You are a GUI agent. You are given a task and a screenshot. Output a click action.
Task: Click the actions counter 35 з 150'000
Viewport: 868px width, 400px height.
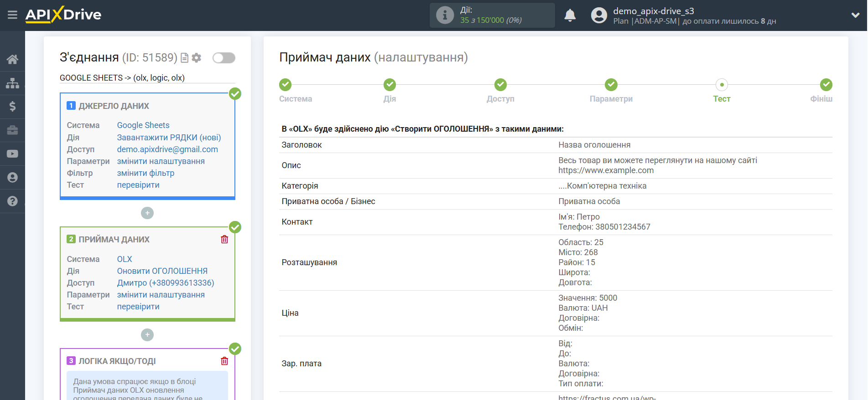[491, 20]
